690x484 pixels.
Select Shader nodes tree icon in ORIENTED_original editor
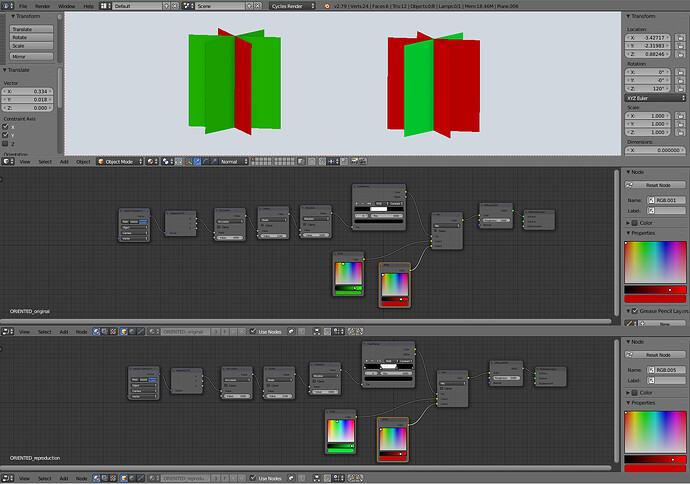[x=97, y=331]
